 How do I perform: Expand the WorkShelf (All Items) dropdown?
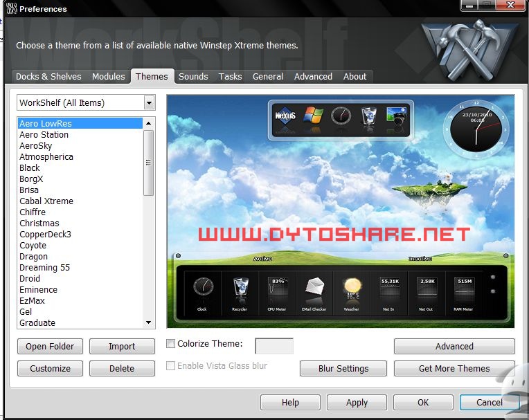[149, 103]
